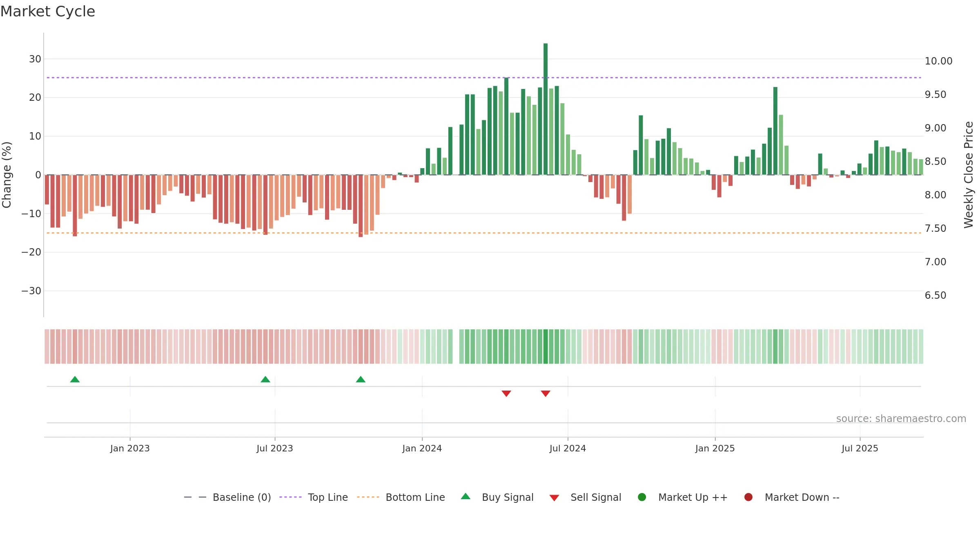Toggle the Baseline (0) legend entry
Screen dimensions: 980x551
227,497
